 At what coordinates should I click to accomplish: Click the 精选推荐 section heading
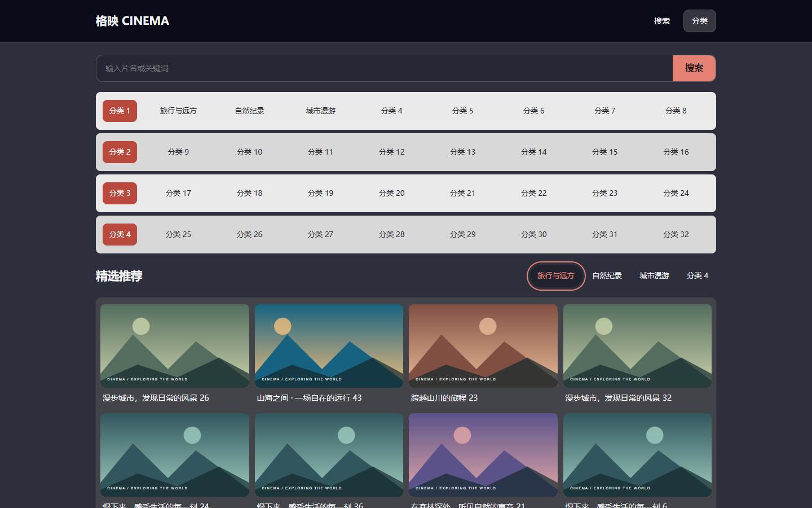pos(119,276)
